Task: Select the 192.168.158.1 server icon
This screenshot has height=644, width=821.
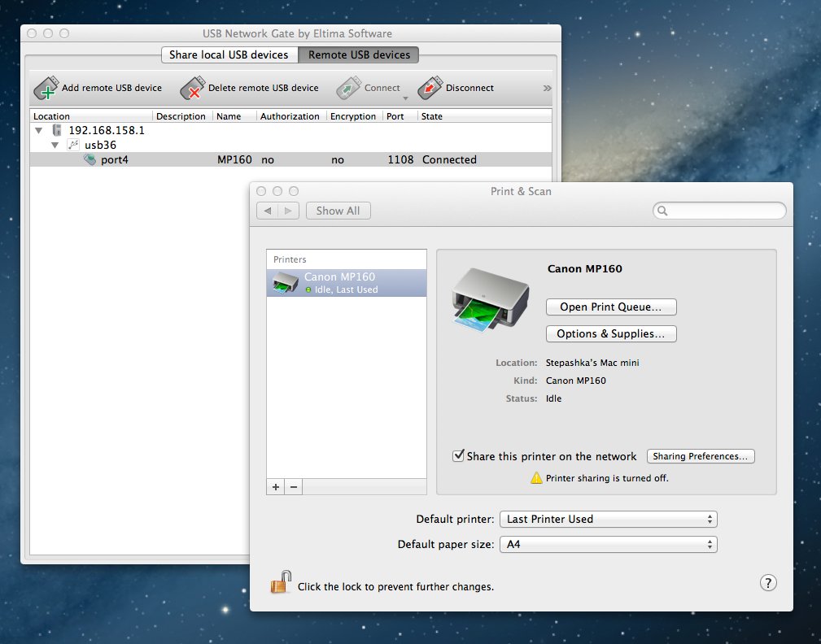Action: coord(57,130)
